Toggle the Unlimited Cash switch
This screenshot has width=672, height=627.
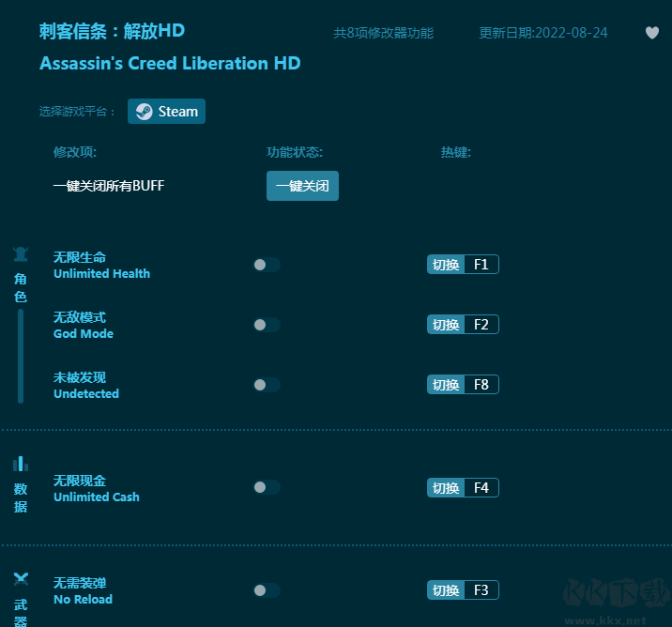(267, 487)
